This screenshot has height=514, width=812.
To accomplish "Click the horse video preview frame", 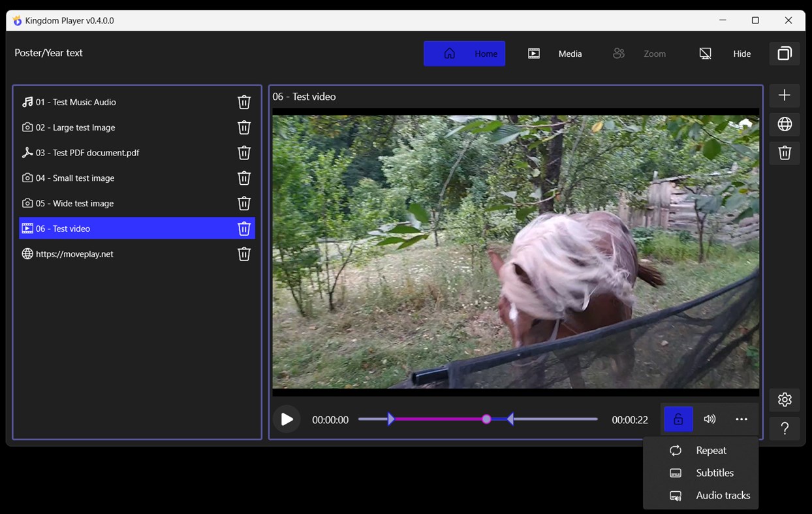I will tap(516, 252).
